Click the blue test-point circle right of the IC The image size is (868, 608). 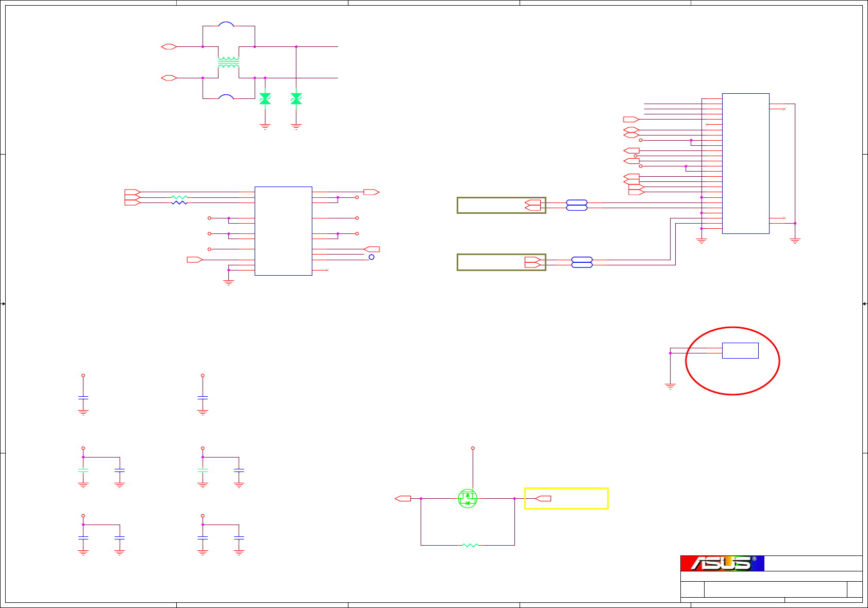click(371, 257)
